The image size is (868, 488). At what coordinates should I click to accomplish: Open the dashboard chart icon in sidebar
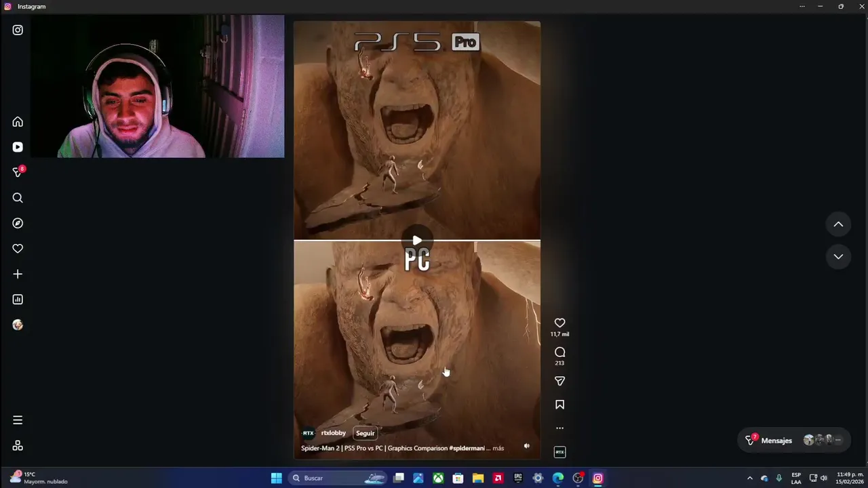18,300
